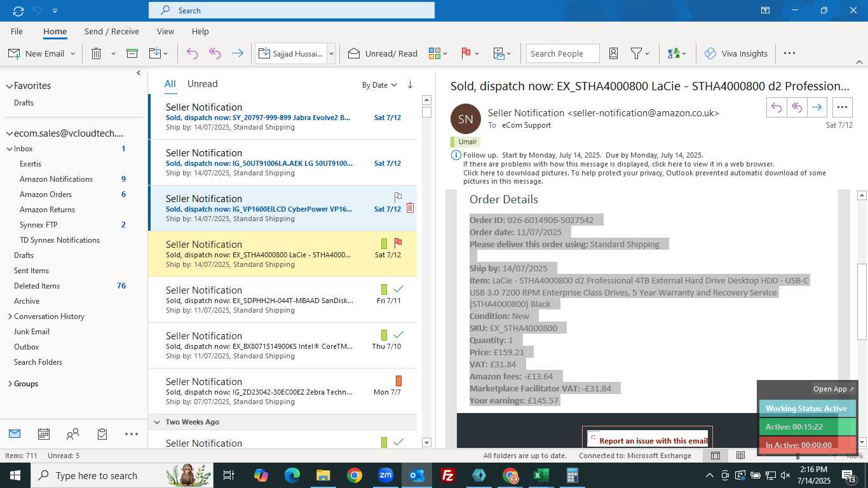The image size is (868, 488).
Task: Collapse the ribbon with the chevron
Action: click(859, 62)
